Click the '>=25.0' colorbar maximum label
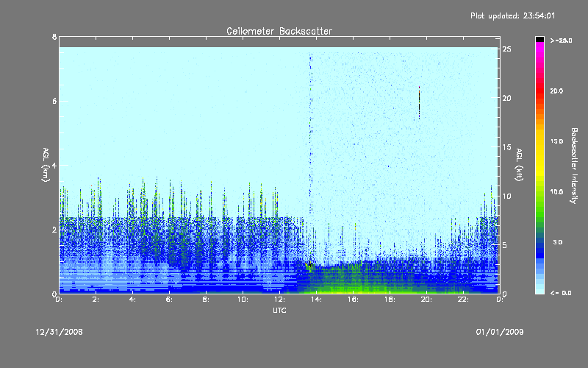Image resolution: width=588 pixels, height=368 pixels. point(561,40)
